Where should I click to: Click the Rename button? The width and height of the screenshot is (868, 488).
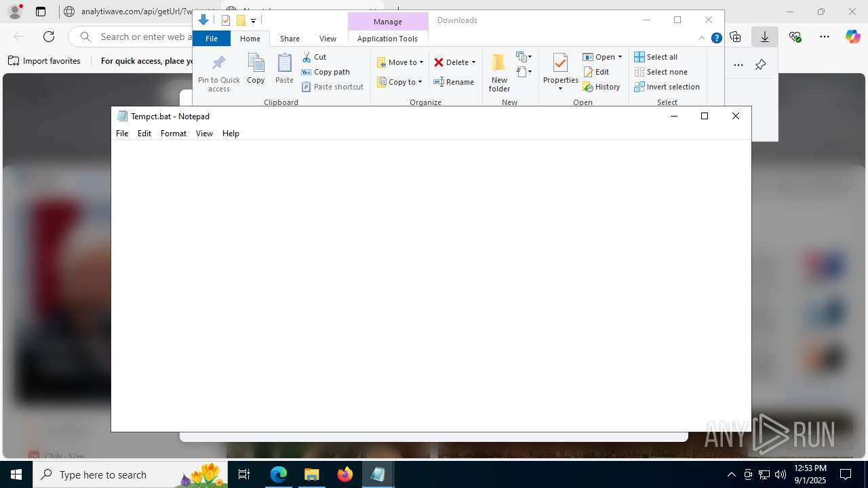[454, 82]
